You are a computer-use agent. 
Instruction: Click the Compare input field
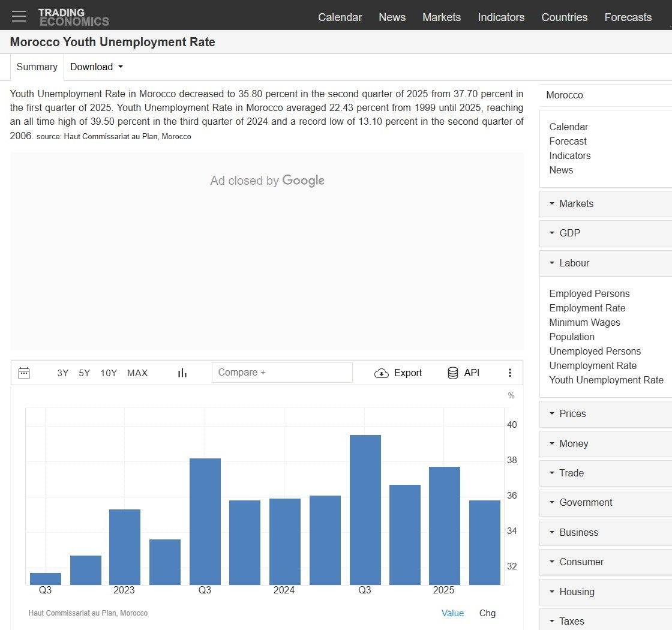click(x=282, y=373)
